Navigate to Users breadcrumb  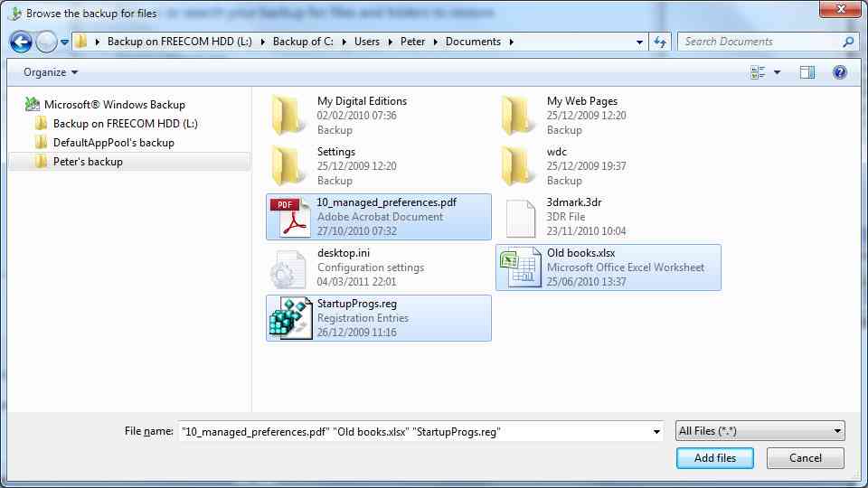coord(367,42)
